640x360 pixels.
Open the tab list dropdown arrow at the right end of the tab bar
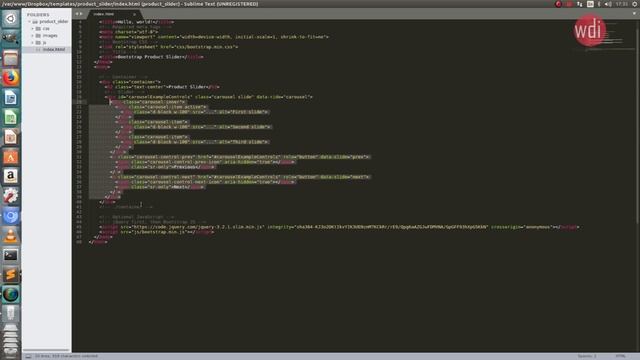tap(634, 13)
